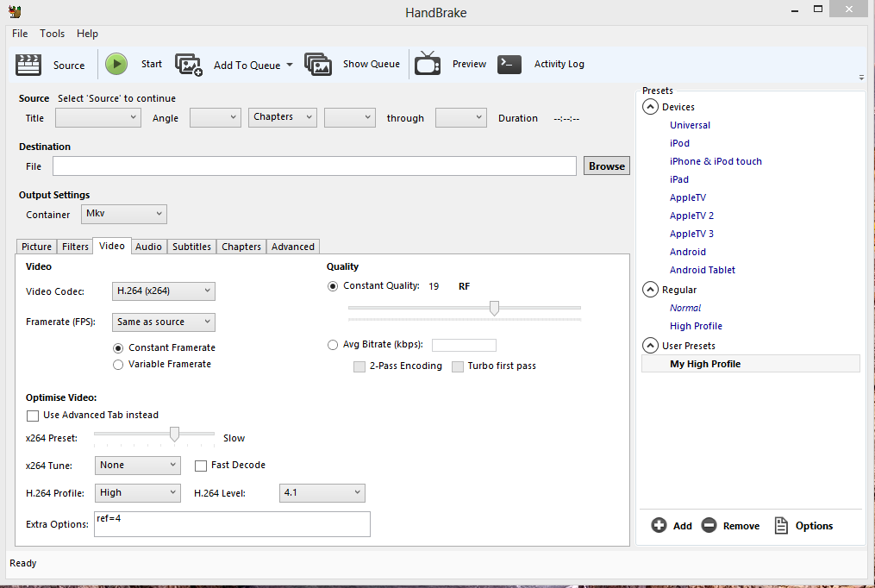Click the Add preset plus icon
The image size is (875, 588).
(x=659, y=525)
